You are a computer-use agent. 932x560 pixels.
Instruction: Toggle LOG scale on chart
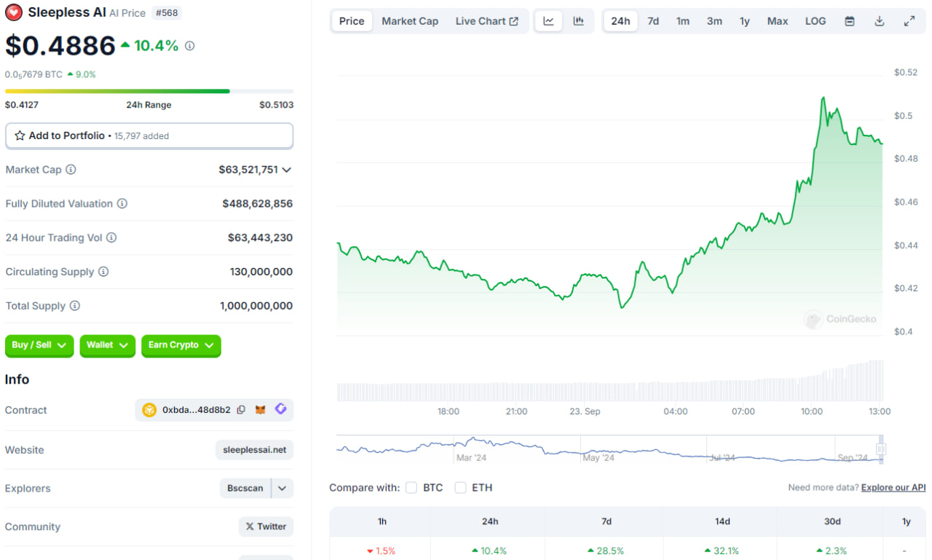815,21
